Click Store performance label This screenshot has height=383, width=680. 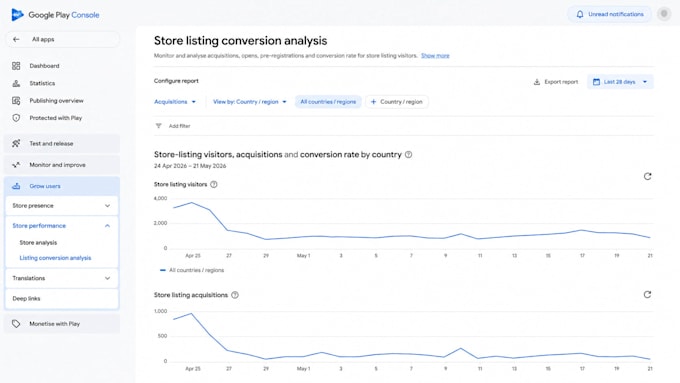point(39,226)
